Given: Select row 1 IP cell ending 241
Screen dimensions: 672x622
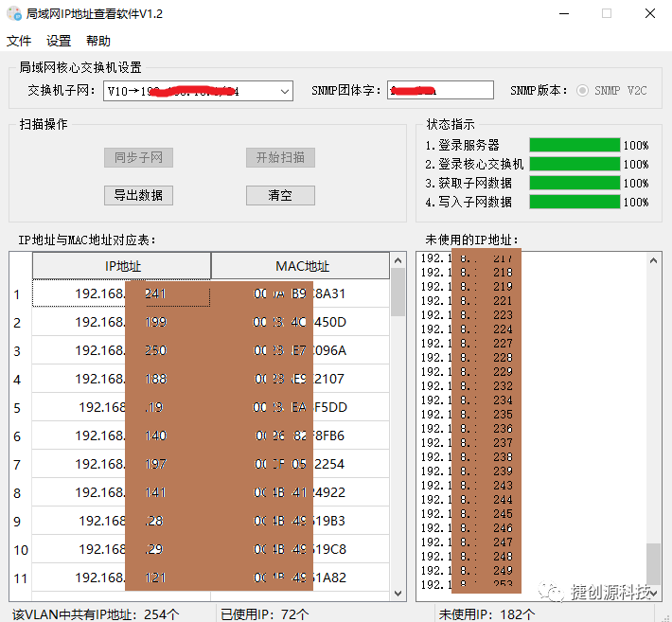Looking at the screenshot, I should click(122, 293).
